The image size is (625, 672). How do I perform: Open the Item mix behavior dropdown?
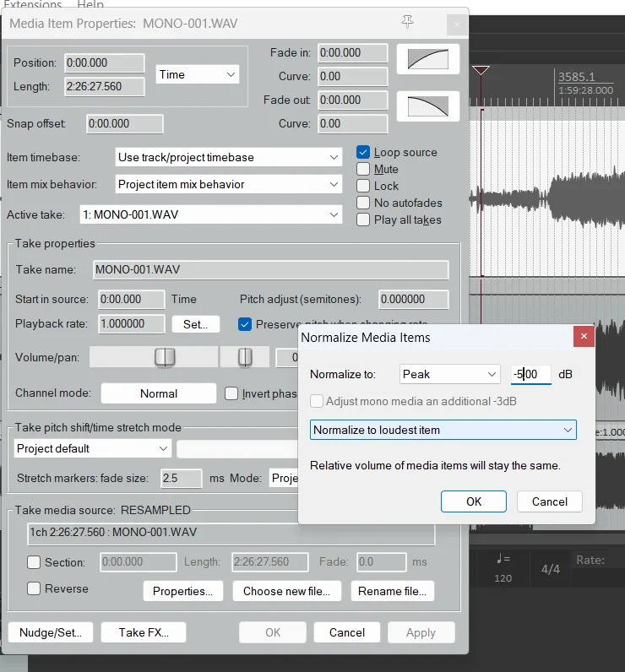tap(229, 184)
